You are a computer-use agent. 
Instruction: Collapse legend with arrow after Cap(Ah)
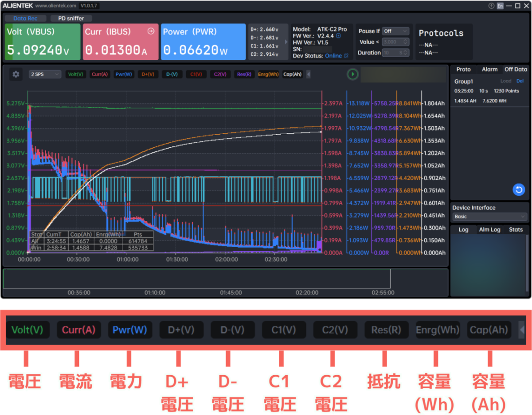(x=309, y=74)
